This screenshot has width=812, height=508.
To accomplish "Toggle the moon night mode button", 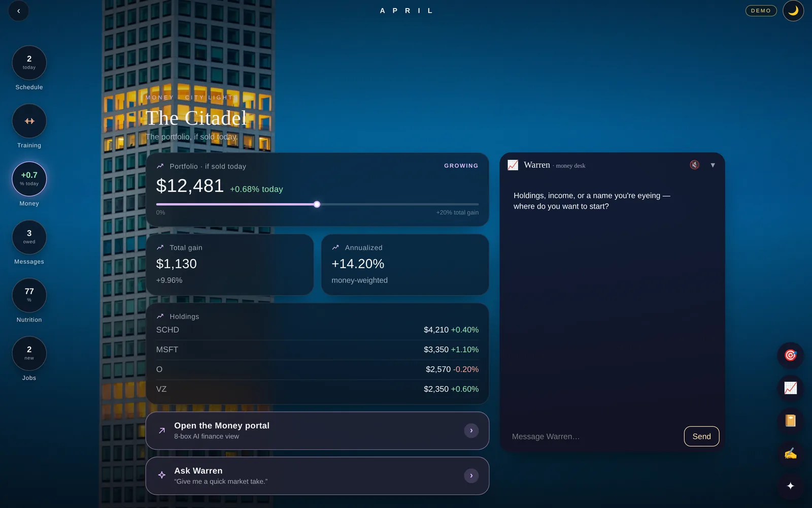I will pyautogui.click(x=793, y=11).
